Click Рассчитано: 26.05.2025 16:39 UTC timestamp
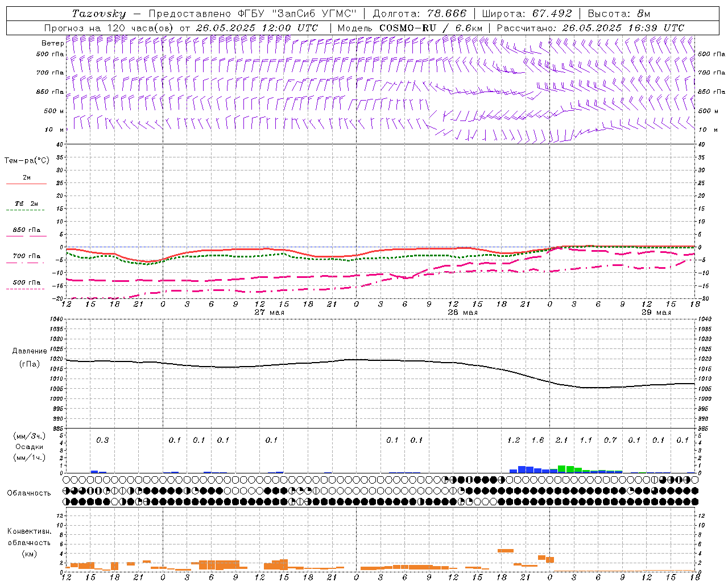The image size is (728, 582). coord(590,28)
